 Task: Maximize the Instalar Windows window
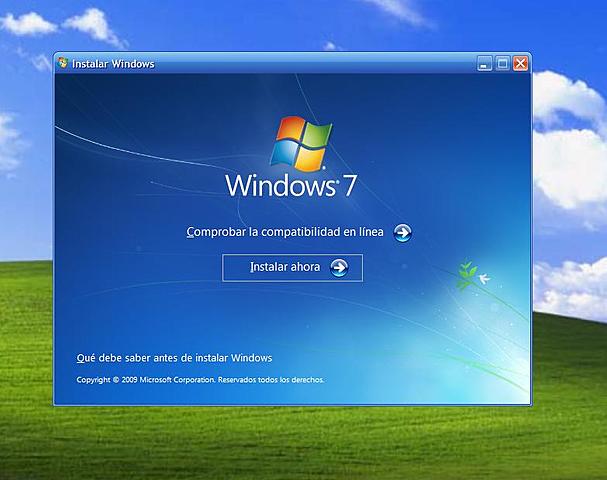click(x=502, y=63)
